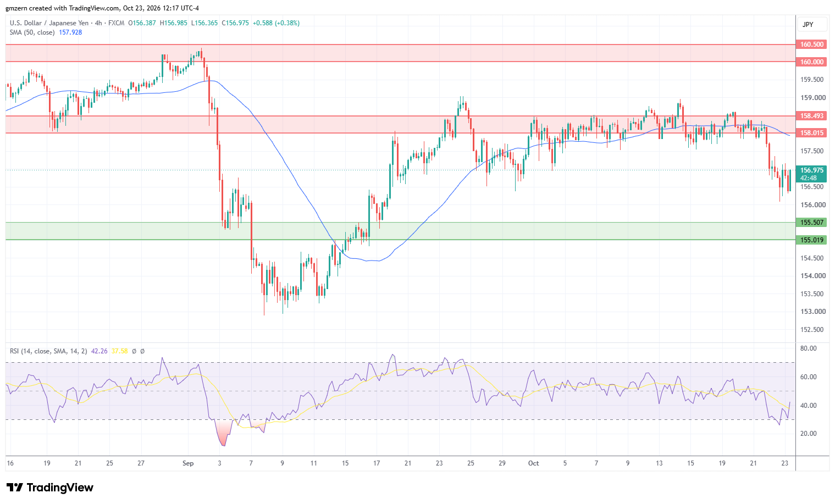Click the 152.500 price axis tick
This screenshot has width=835, height=504.
[x=812, y=330]
